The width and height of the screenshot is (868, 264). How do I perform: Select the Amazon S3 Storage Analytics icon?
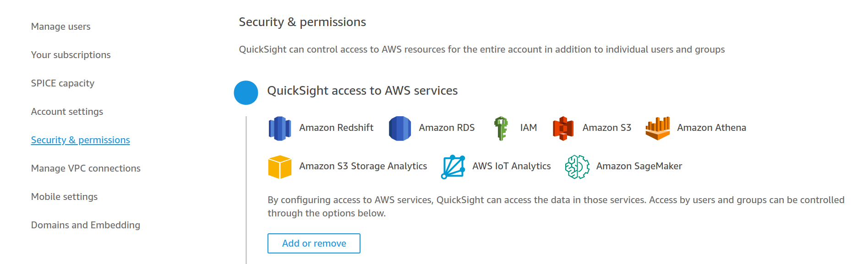[x=280, y=166]
